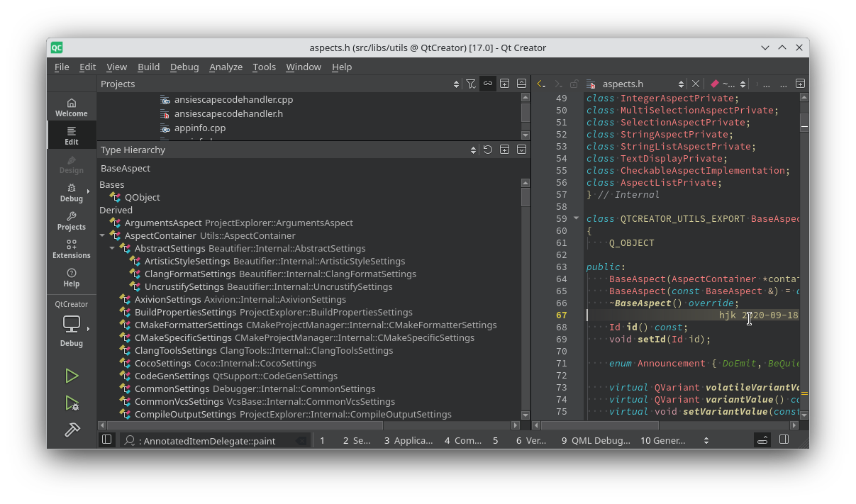Open the Edit menu

coord(88,67)
